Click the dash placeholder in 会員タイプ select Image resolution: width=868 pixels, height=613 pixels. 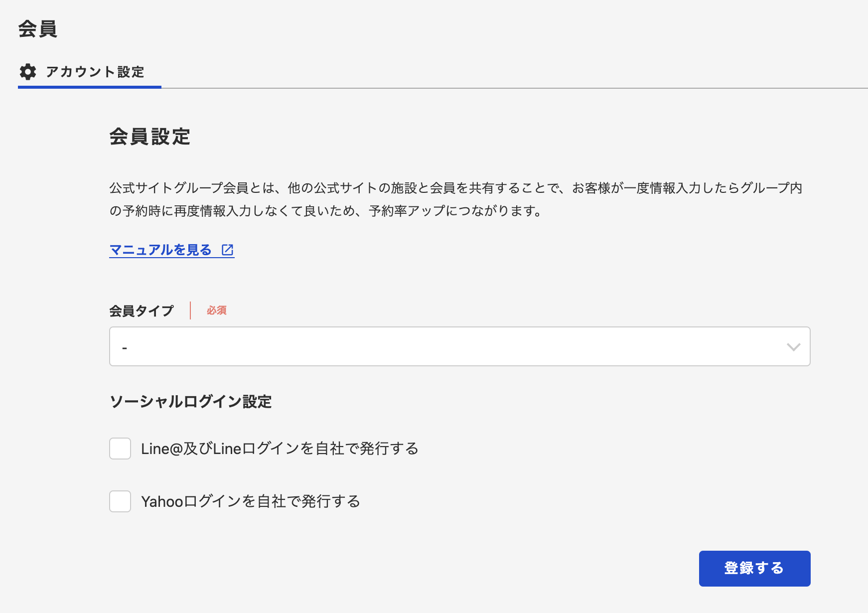click(125, 348)
